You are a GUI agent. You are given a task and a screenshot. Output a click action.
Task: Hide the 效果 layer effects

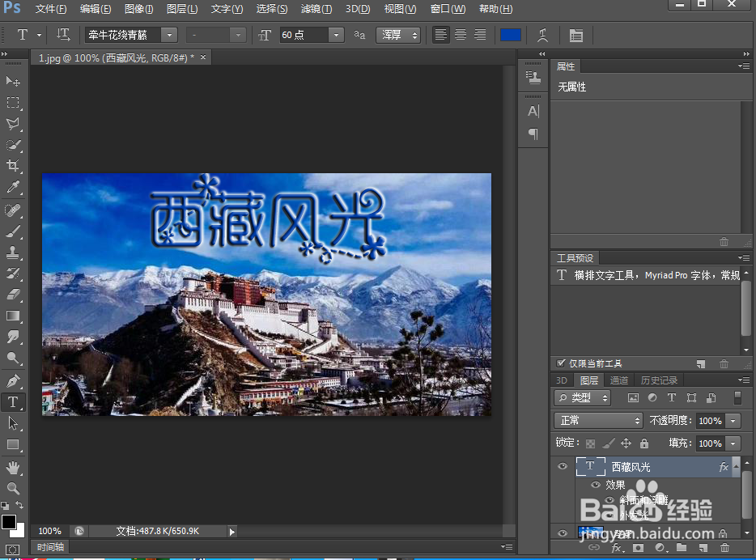tap(596, 485)
